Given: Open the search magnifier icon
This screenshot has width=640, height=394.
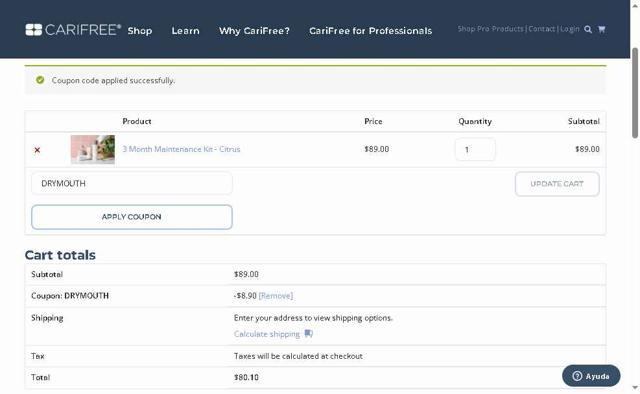Looking at the screenshot, I should (588, 29).
